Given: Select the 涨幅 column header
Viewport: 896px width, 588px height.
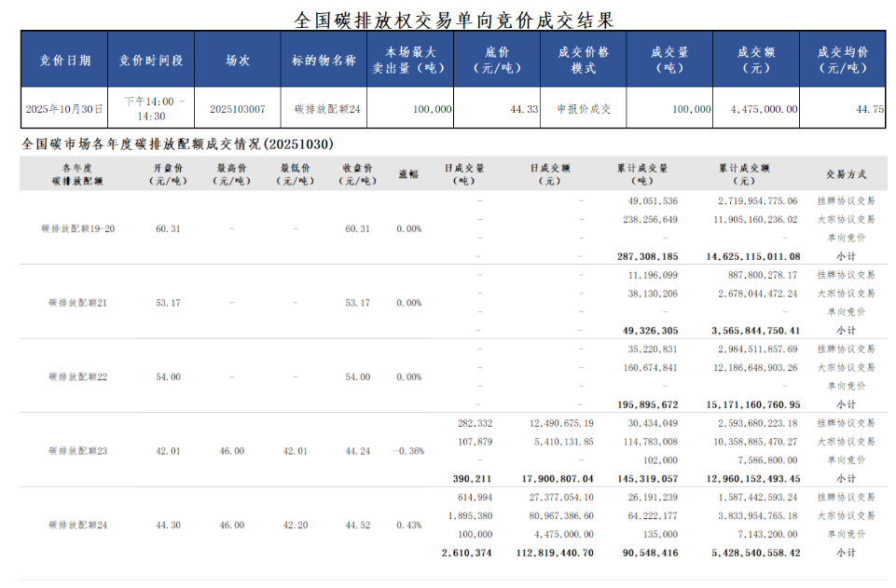Looking at the screenshot, I should pos(408,174).
